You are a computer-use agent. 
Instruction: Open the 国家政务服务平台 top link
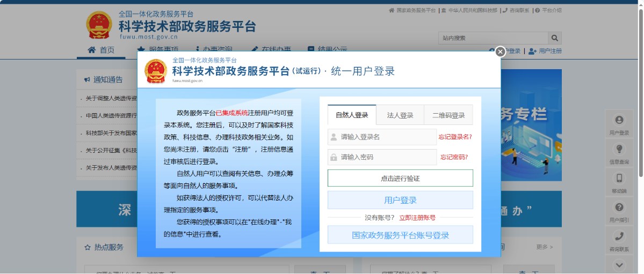click(413, 11)
